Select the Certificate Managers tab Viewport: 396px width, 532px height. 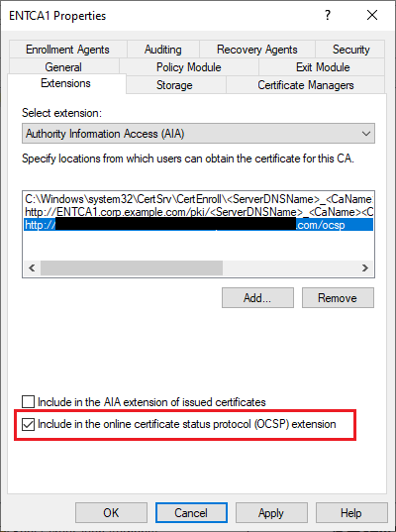pos(306,85)
